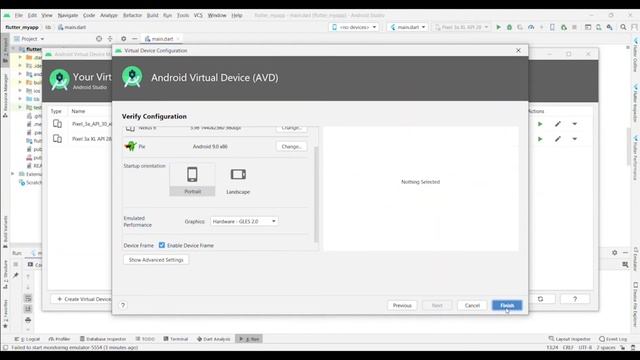Click Create Virtual Device button
This screenshot has width=640, height=360.
[82, 299]
